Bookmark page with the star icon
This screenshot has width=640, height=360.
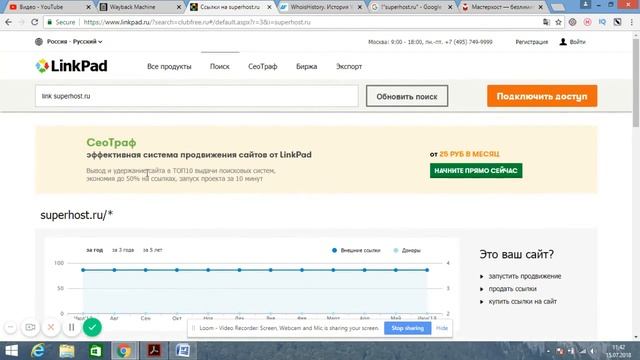(x=558, y=22)
